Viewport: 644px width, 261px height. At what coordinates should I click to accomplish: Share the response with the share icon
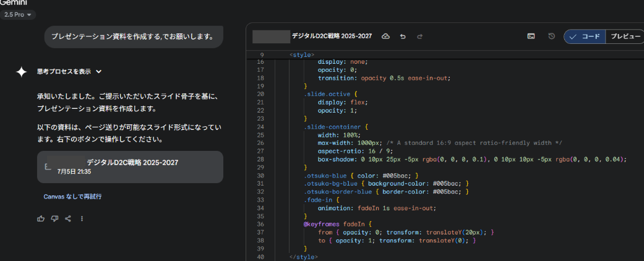click(x=68, y=218)
